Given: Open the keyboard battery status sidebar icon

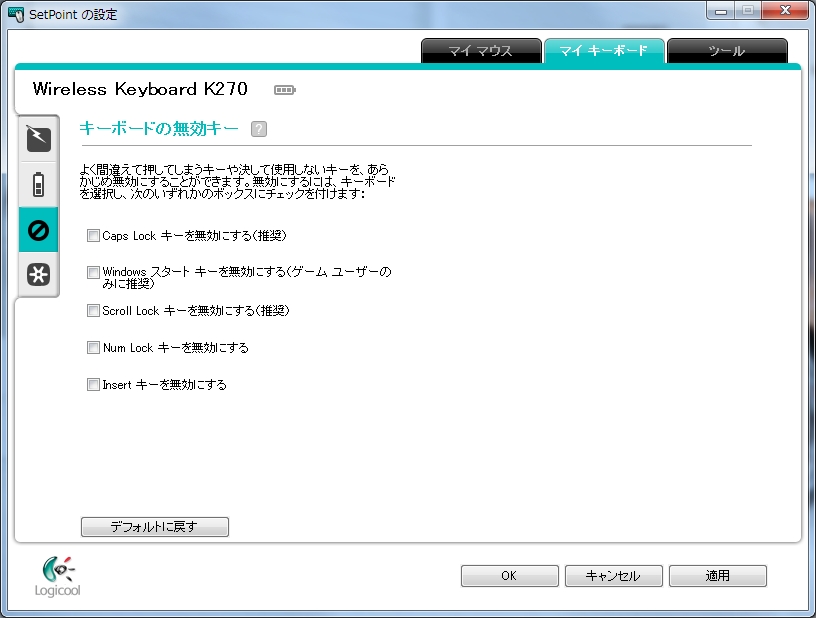Looking at the screenshot, I should pos(39,185).
